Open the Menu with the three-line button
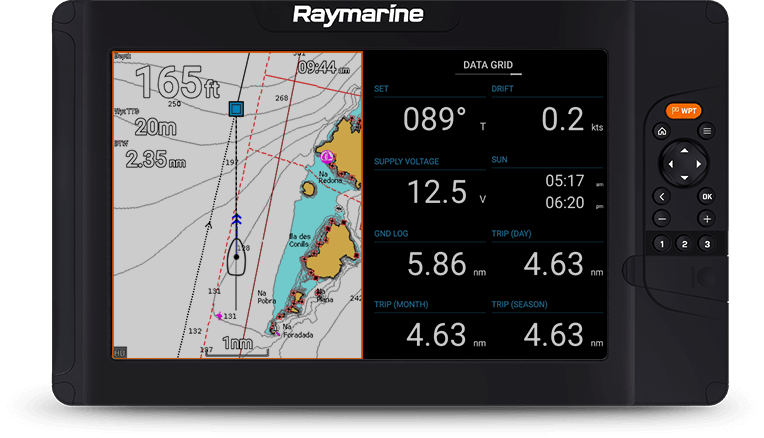Screen dimensions: 764x438 tap(706, 131)
